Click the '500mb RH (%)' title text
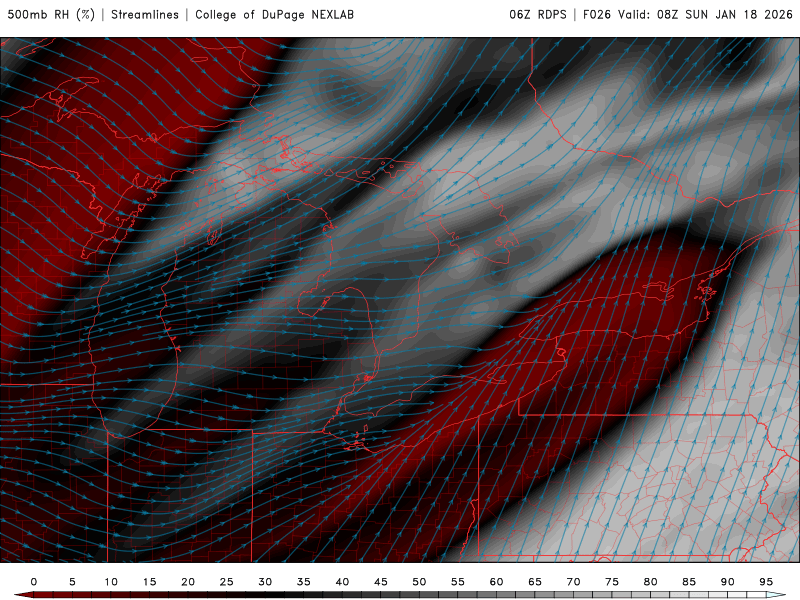Viewport: 800px width, 600px height. [51, 15]
